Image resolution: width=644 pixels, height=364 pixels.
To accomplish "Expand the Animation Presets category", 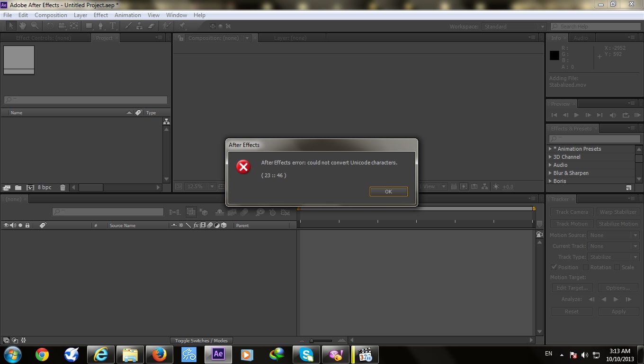I will coord(550,149).
